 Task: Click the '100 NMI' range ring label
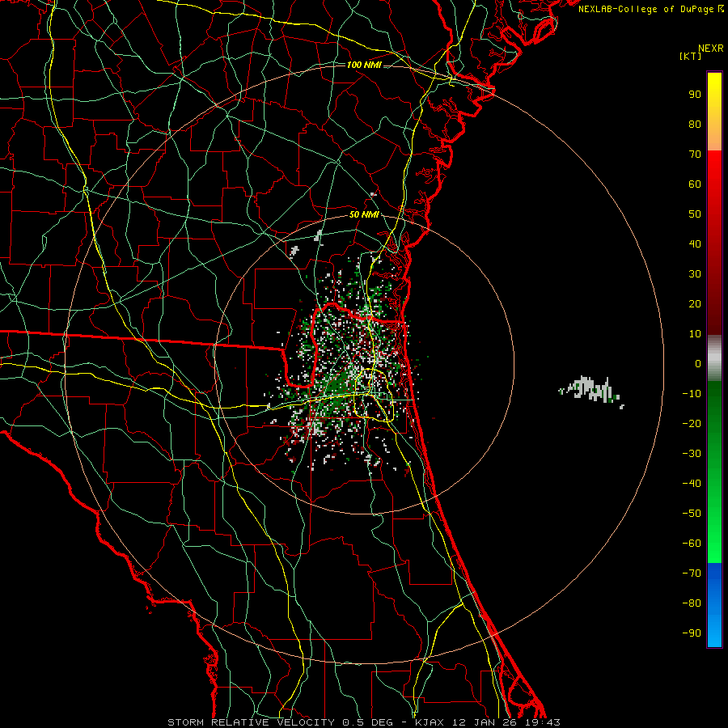click(364, 65)
